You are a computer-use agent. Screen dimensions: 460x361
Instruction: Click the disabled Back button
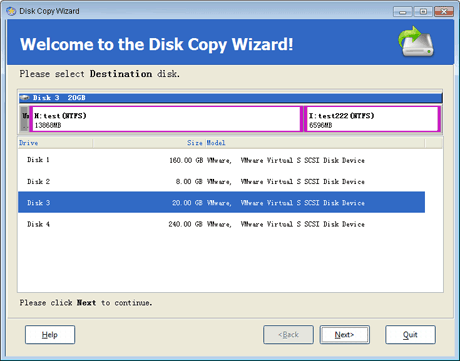tap(288, 335)
